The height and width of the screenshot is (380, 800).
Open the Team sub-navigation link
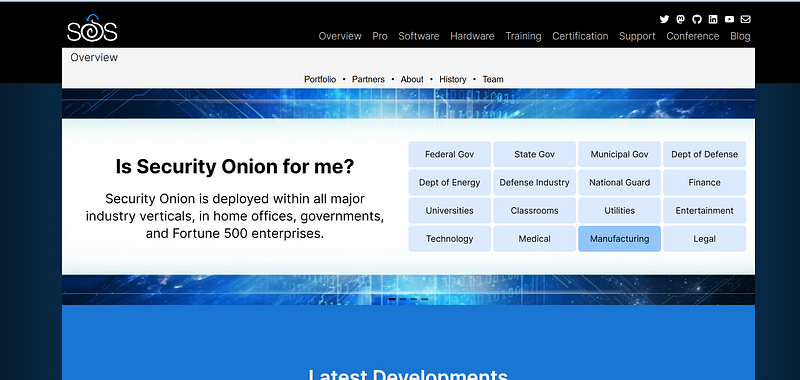(x=493, y=79)
